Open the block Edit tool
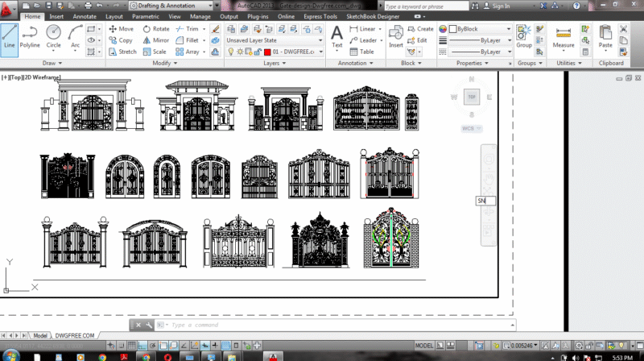This screenshot has width=644, height=361. [417, 40]
